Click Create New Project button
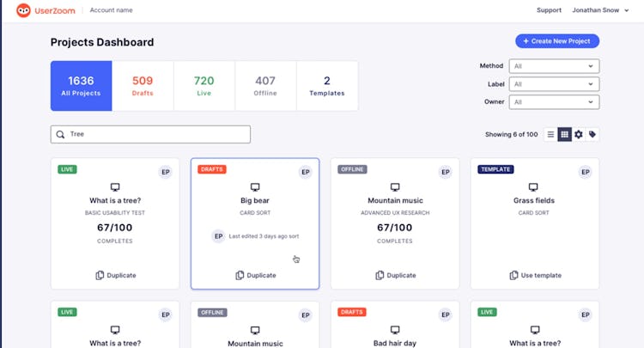 557,41
